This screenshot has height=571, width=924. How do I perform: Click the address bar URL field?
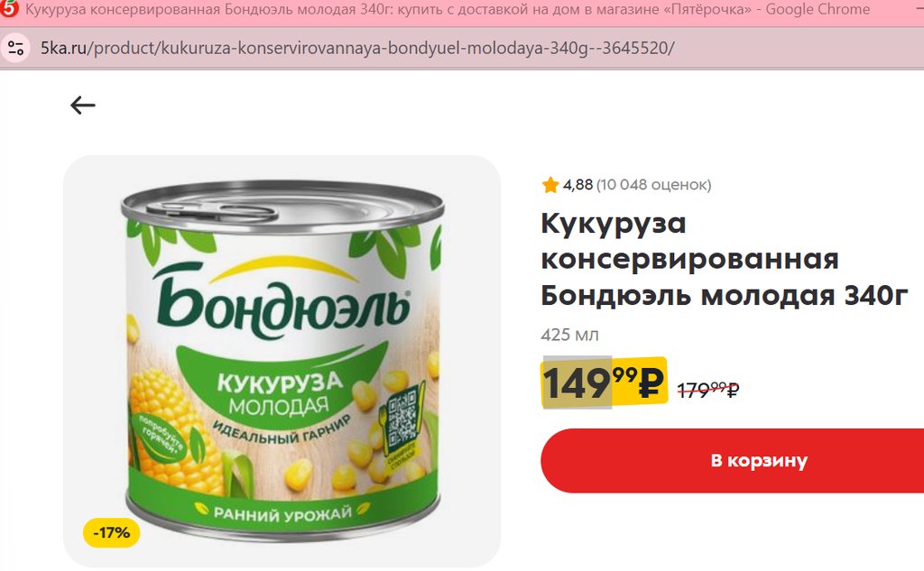[x=357, y=48]
